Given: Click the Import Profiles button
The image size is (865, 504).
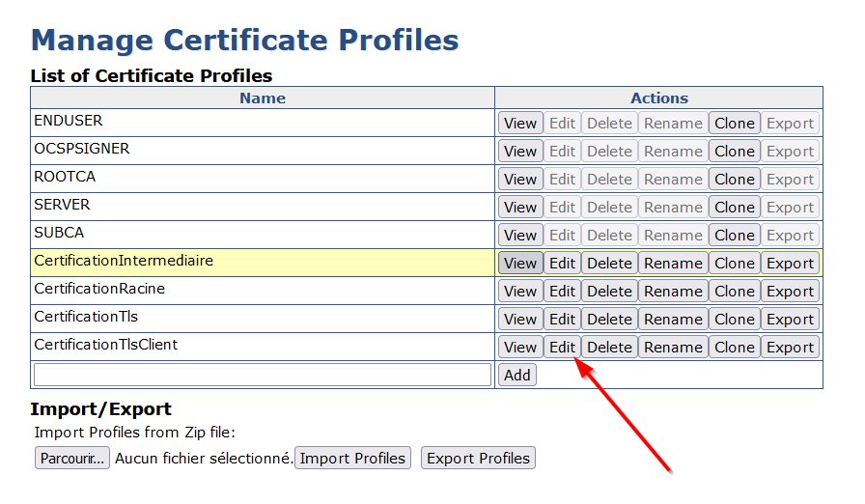Looking at the screenshot, I should pyautogui.click(x=352, y=458).
